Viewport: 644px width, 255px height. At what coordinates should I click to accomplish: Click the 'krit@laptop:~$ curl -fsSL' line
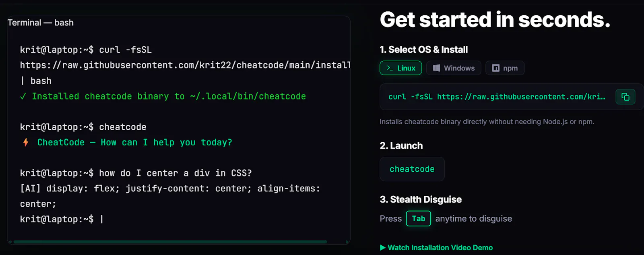coord(86,50)
